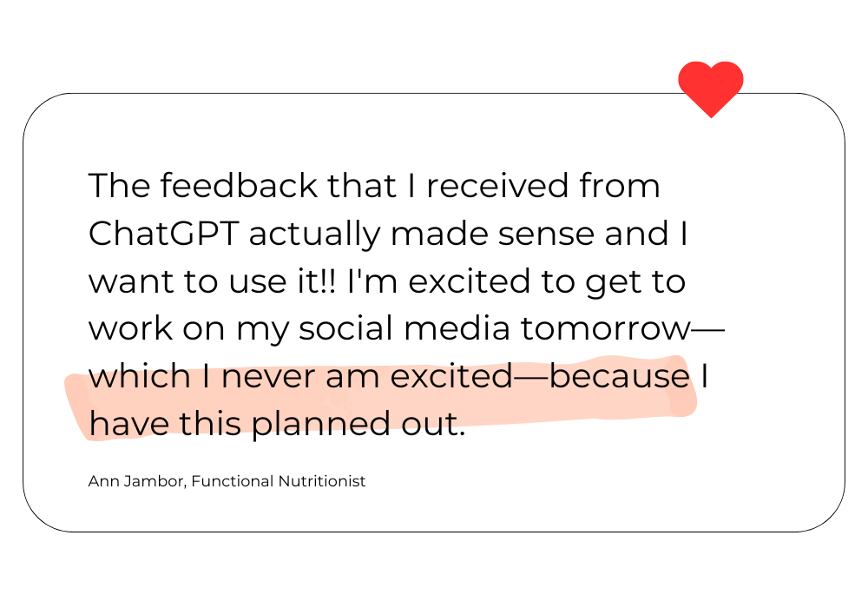Click the highlighted phrase "never am excited"

point(367,377)
